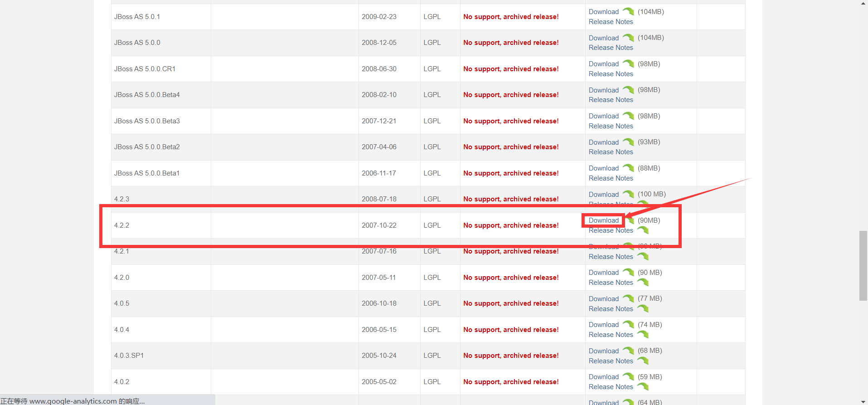Click the green download arrow for version 4.0.3.SP1
The height and width of the screenshot is (405, 868).
628,351
